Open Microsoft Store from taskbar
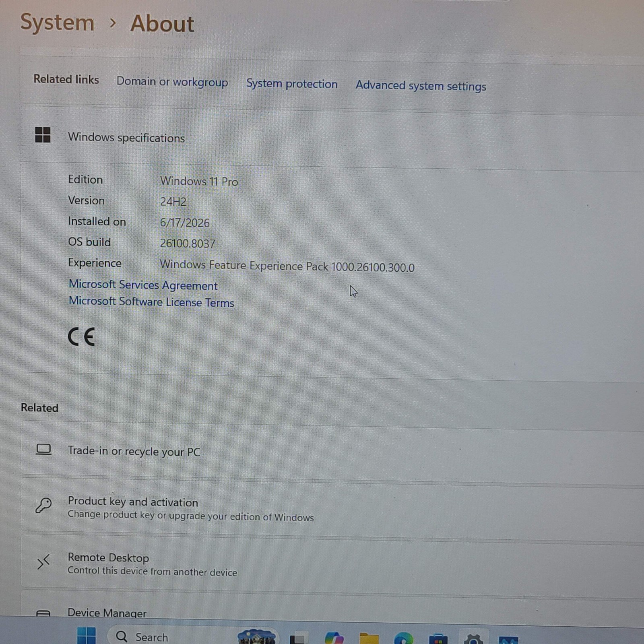 point(438,639)
